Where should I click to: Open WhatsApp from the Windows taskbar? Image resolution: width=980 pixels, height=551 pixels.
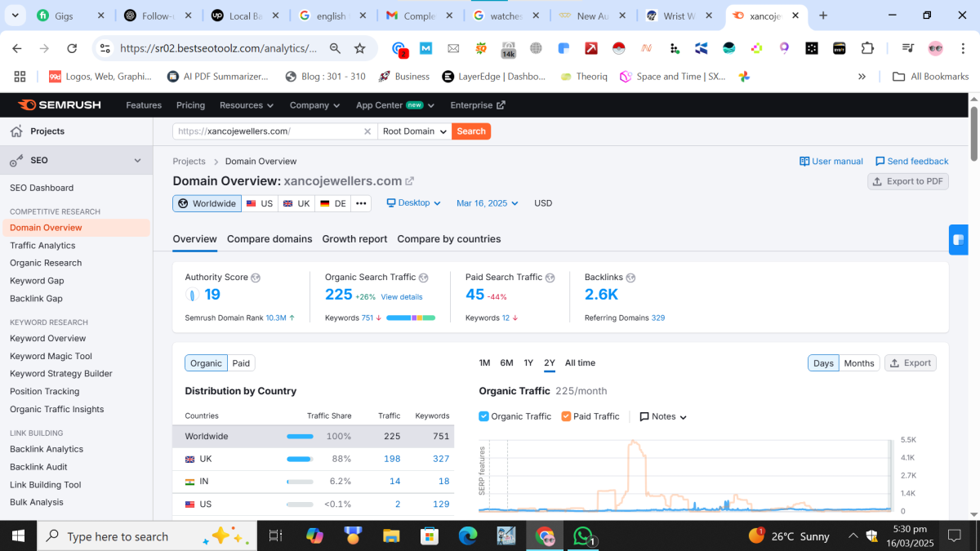[x=583, y=536]
